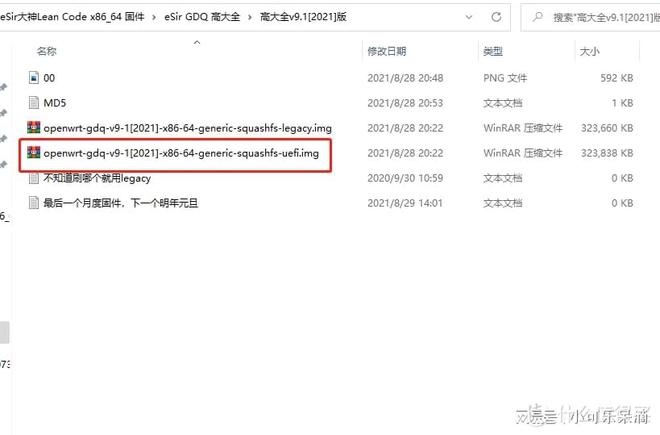Sort by 大小 column header
This screenshot has width=660, height=435.
point(589,51)
